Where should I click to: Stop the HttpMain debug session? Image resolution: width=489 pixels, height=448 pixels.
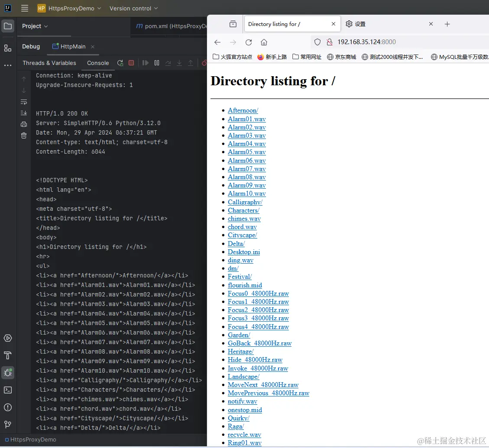click(x=131, y=63)
